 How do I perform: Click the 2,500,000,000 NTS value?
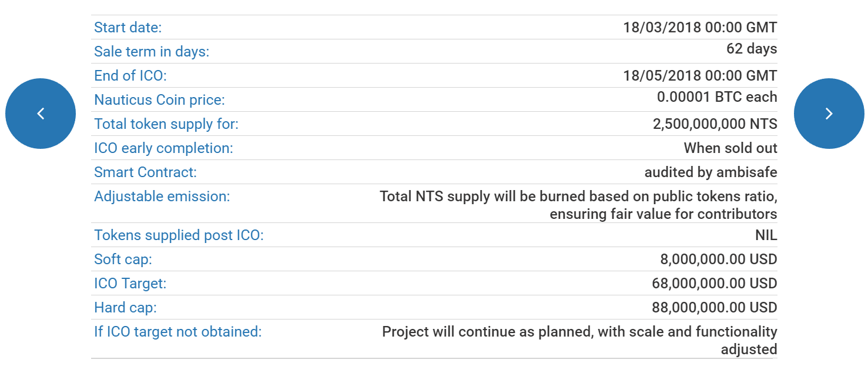(715, 124)
